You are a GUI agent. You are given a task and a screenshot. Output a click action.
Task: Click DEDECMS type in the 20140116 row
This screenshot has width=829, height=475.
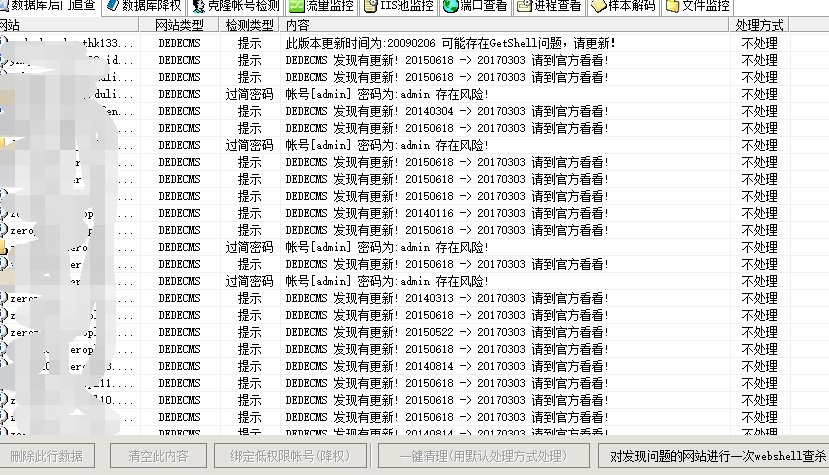[179, 213]
